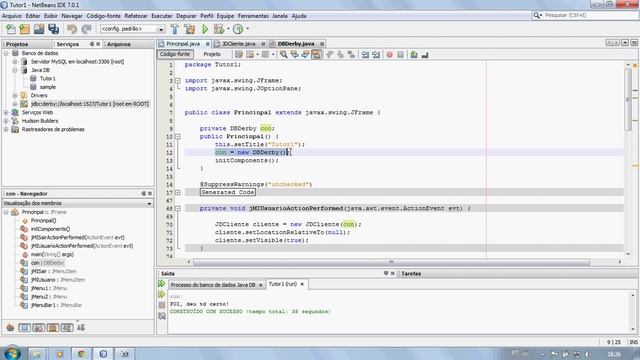Select initComponents() in Navigator
Viewport: 640px width, 360px height.
point(50,229)
